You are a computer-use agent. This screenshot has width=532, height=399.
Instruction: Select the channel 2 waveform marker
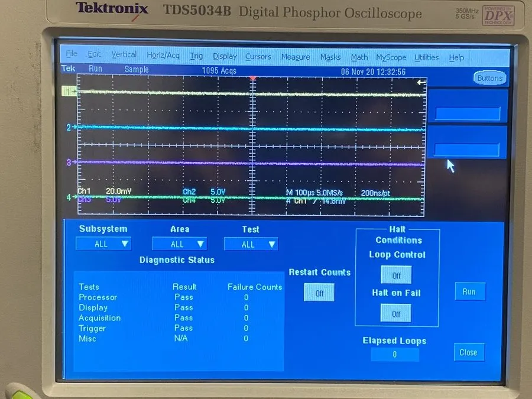pos(70,127)
